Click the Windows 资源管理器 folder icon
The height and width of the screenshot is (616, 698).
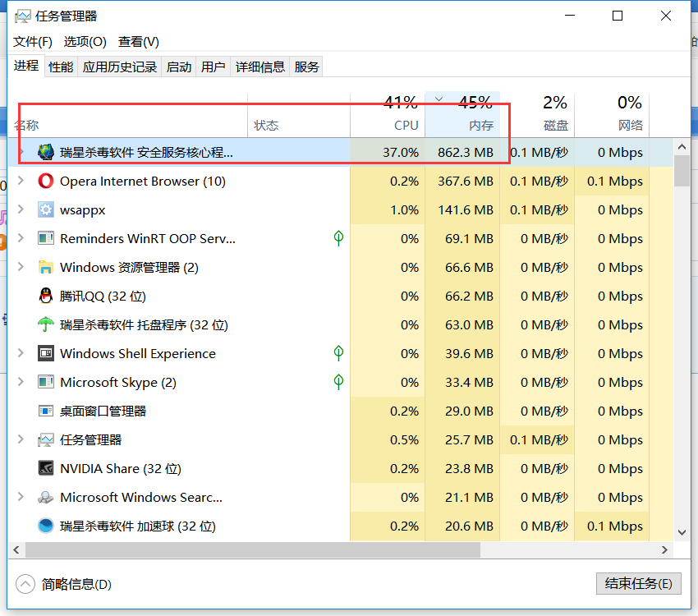(x=46, y=267)
